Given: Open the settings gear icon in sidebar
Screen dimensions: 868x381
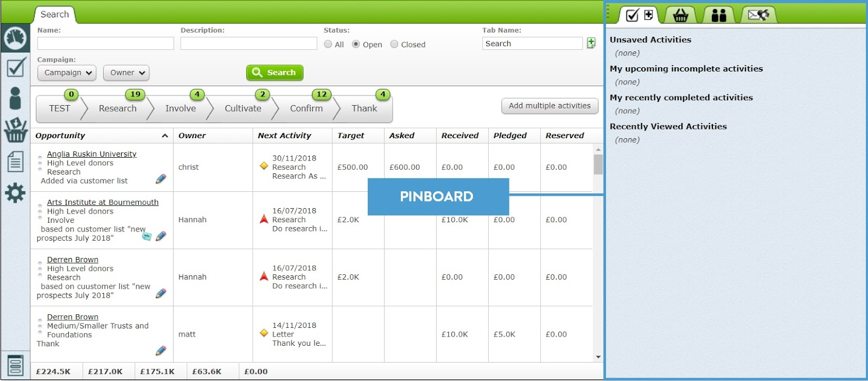Looking at the screenshot, I should coord(15,192).
